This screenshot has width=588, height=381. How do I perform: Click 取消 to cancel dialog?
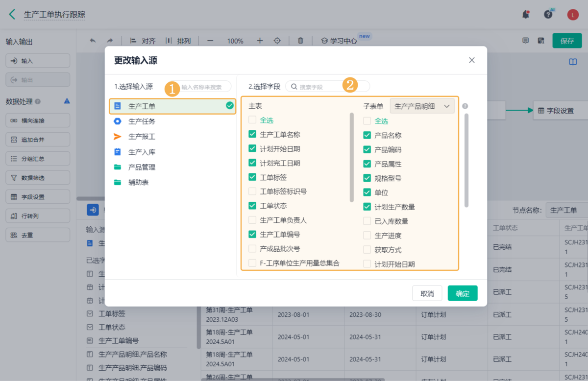point(427,293)
